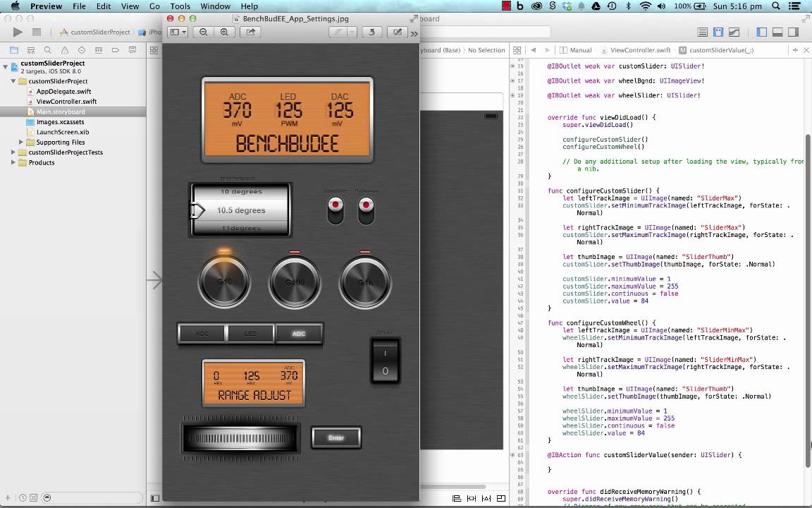Toggle the debug area visibility

click(777, 32)
